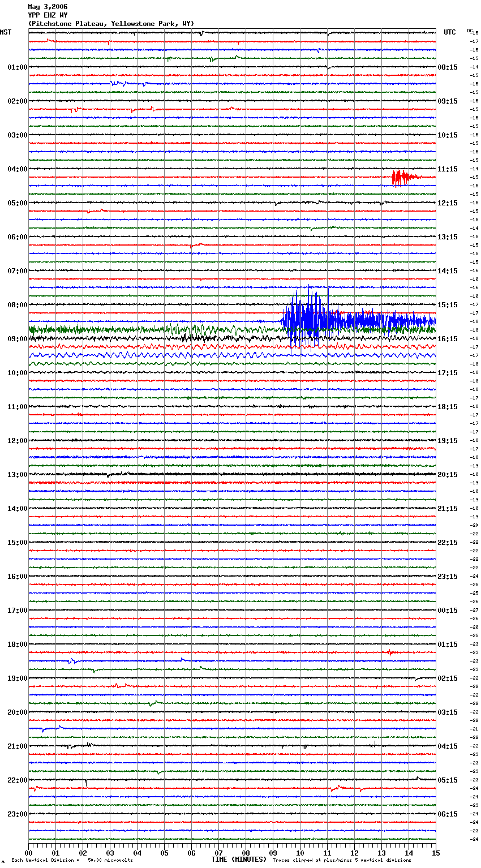Select the 09:00 MST time label
The height and width of the screenshot is (868, 481).
click(x=18, y=339)
